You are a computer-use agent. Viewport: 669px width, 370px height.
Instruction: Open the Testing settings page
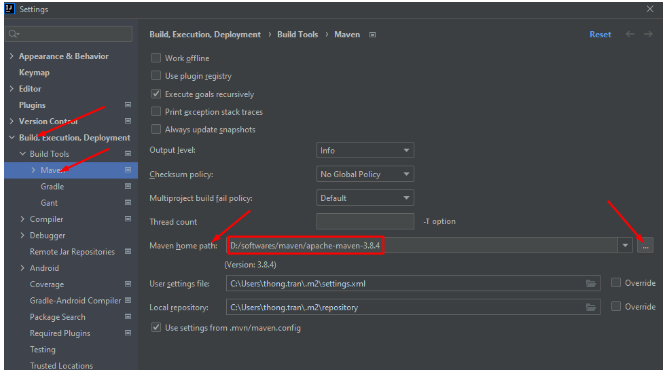[43, 350]
